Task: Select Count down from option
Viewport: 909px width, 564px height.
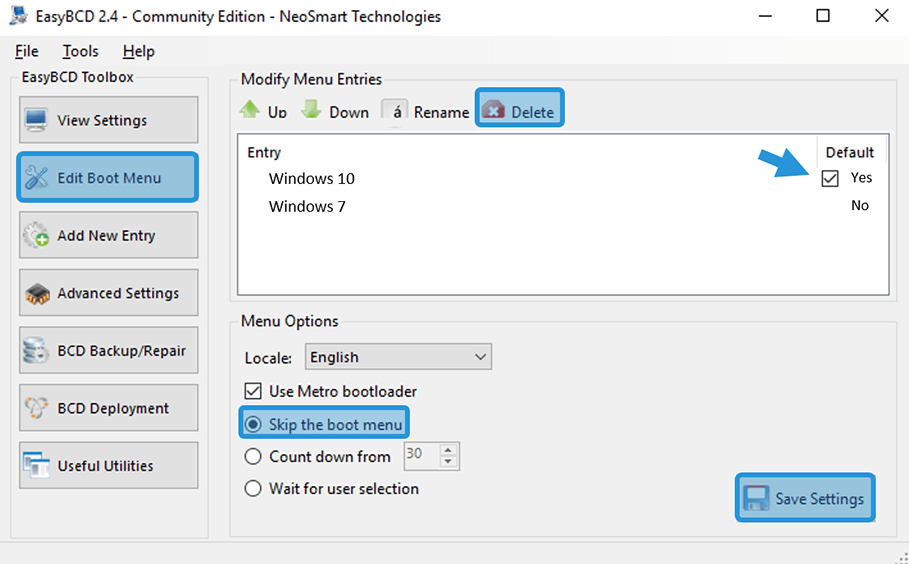Action: pyautogui.click(x=253, y=457)
